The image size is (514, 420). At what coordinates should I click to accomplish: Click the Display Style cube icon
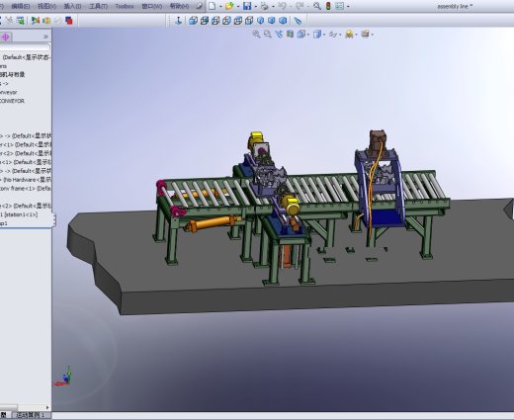pyautogui.click(x=317, y=34)
